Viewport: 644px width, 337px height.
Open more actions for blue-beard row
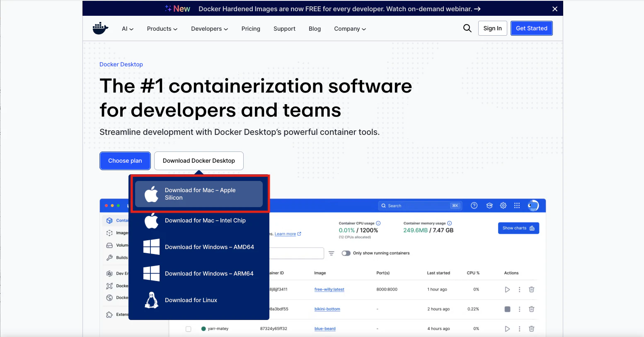[519, 329]
